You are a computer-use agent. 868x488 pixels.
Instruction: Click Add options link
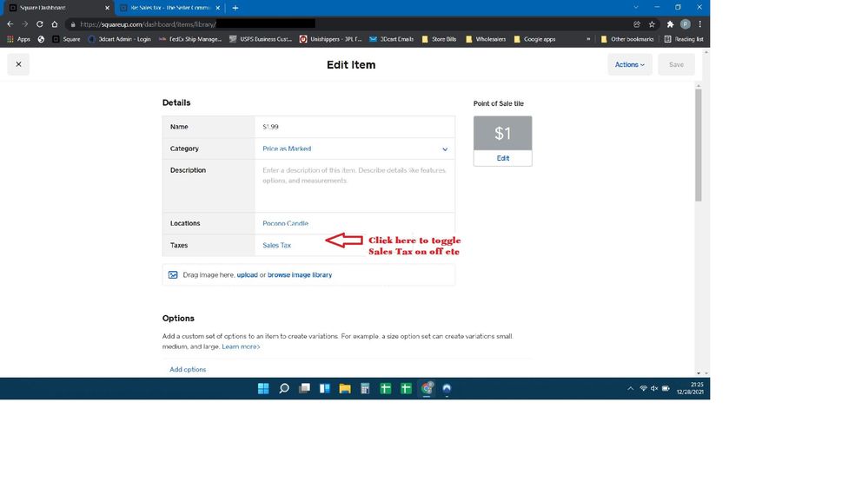(188, 370)
